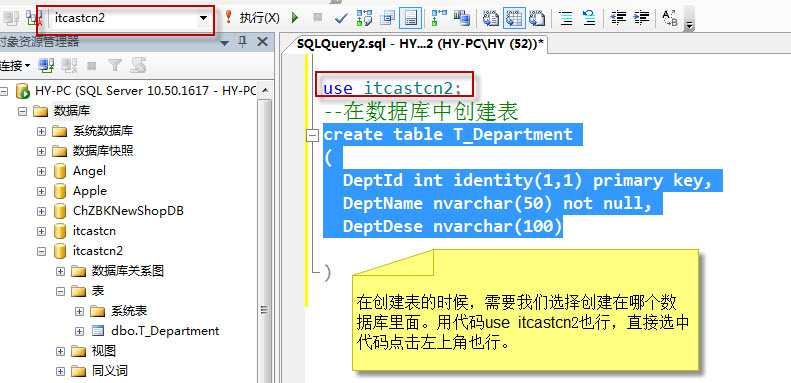The height and width of the screenshot is (383, 791).
Task: Toggle Include Actual Execution Plan
Action: (x=438, y=18)
